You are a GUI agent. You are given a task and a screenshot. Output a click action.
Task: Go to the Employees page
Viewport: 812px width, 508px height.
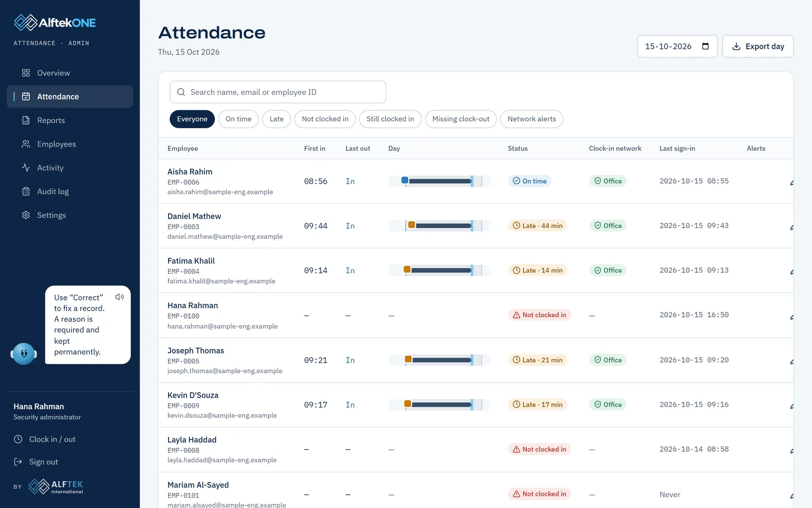[x=70, y=144]
